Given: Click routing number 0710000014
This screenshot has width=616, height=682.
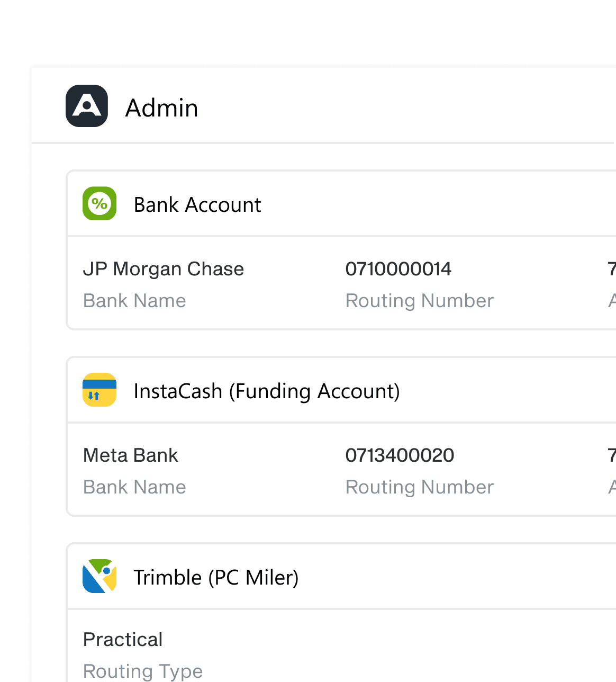Looking at the screenshot, I should click(x=398, y=269).
